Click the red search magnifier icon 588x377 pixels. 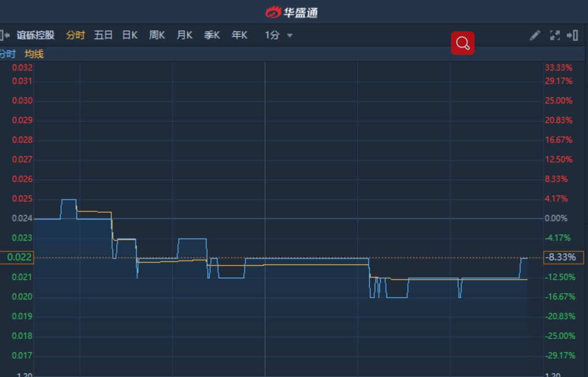click(x=462, y=43)
